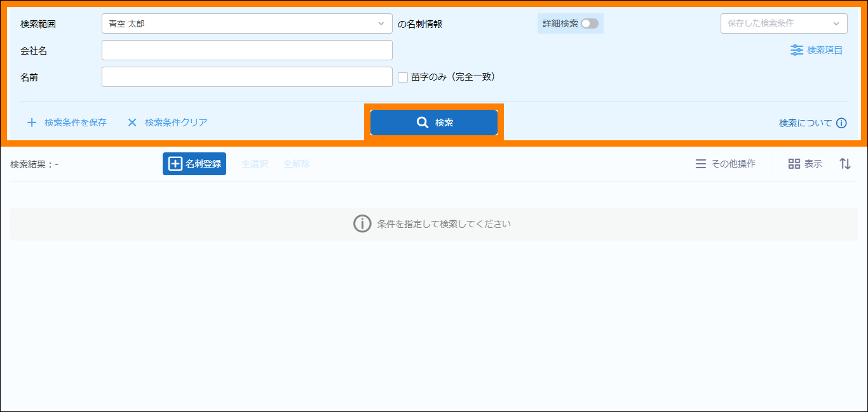
Task: Click into the 会社名 input field
Action: tap(247, 50)
